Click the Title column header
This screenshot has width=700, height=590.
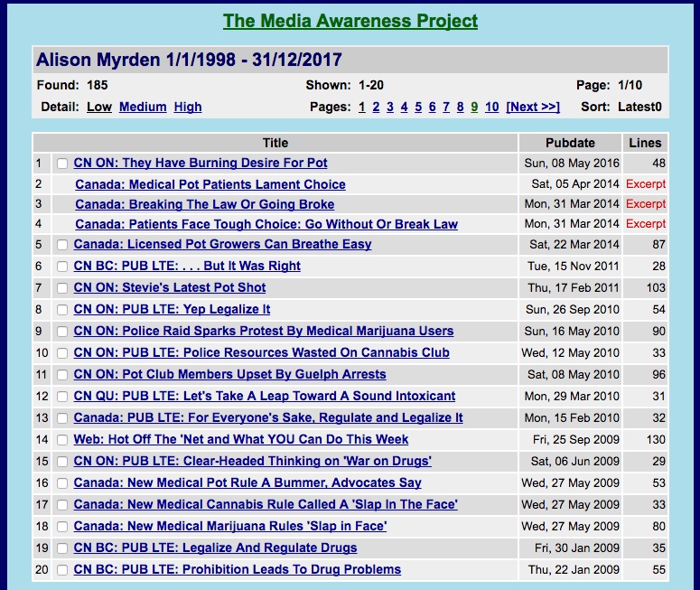tap(275, 143)
